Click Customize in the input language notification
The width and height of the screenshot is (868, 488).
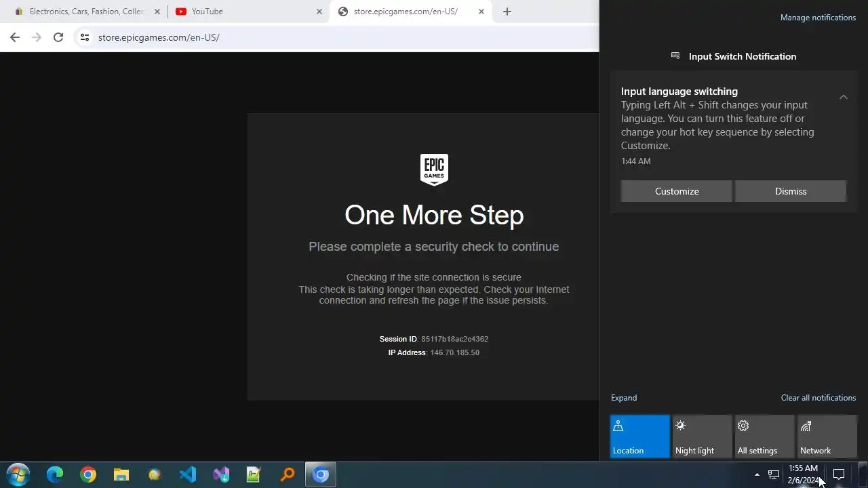[677, 191]
